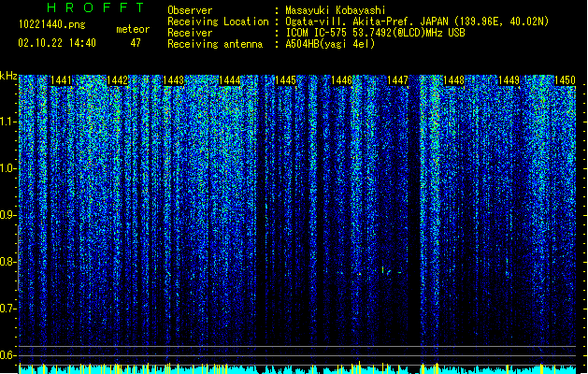The height and width of the screenshot is (374, 588).
Task: Click the 1441 time marker
Action: (x=61, y=80)
